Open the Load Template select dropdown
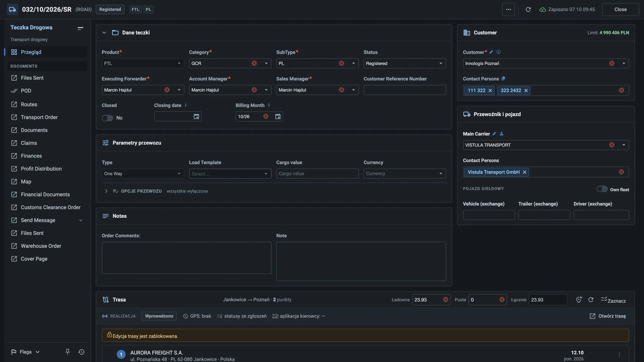644x362 pixels. coord(230,174)
